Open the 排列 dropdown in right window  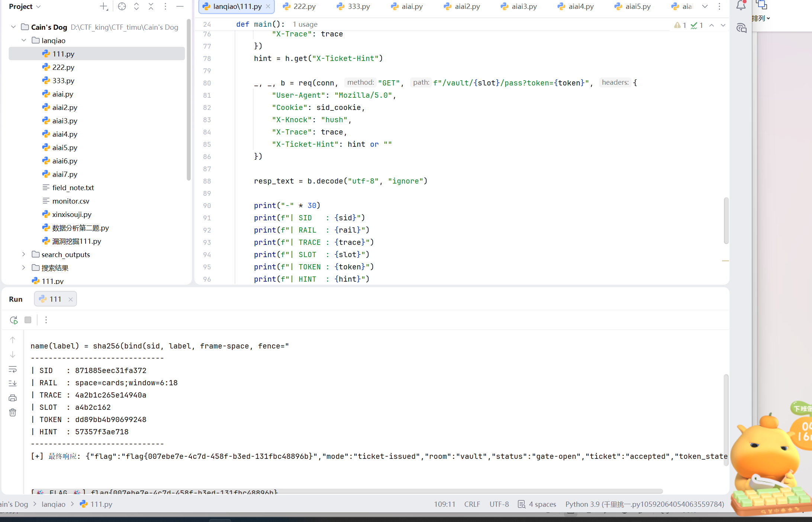[x=761, y=18]
